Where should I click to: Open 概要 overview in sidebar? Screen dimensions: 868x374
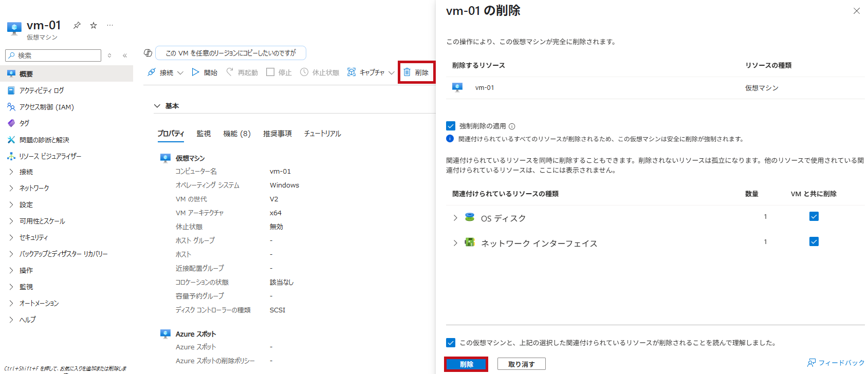click(x=66, y=74)
